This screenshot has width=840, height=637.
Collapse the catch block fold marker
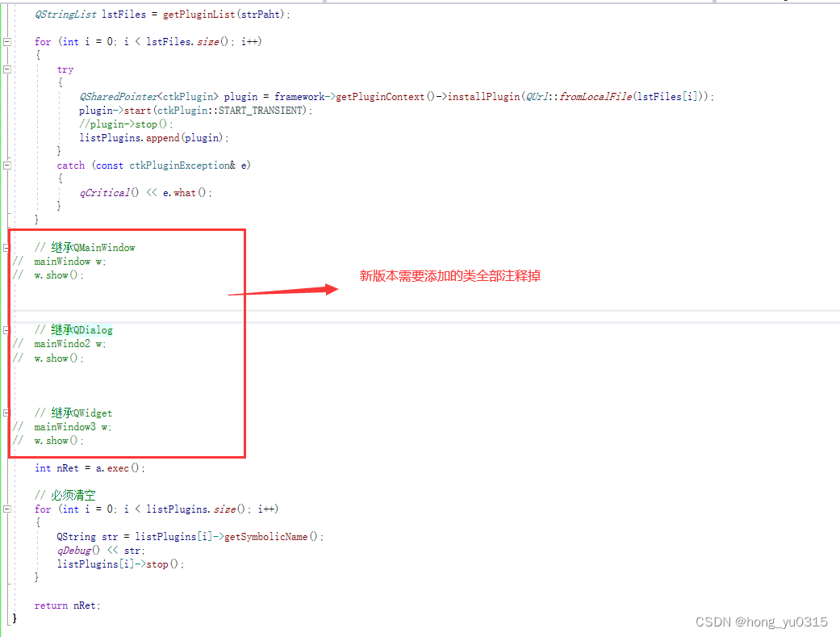(x=7, y=166)
